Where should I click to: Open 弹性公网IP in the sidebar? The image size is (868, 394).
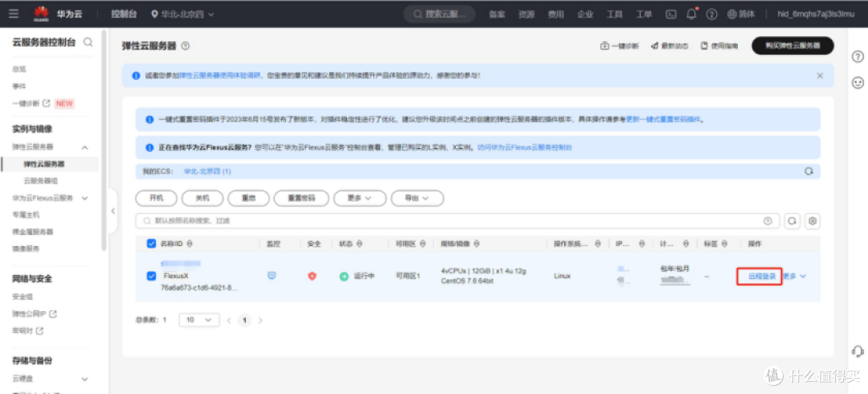35,314
